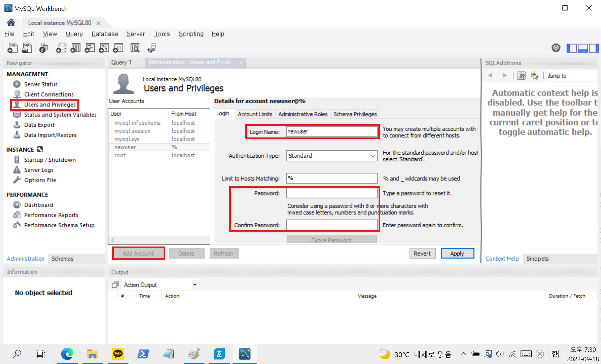Click Delete account button

[x=187, y=253]
